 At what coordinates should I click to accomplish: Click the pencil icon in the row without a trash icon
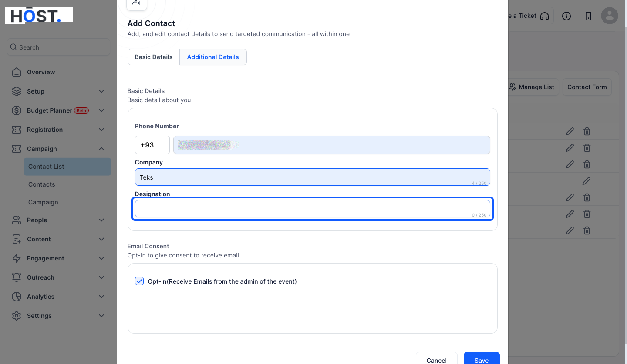click(587, 180)
